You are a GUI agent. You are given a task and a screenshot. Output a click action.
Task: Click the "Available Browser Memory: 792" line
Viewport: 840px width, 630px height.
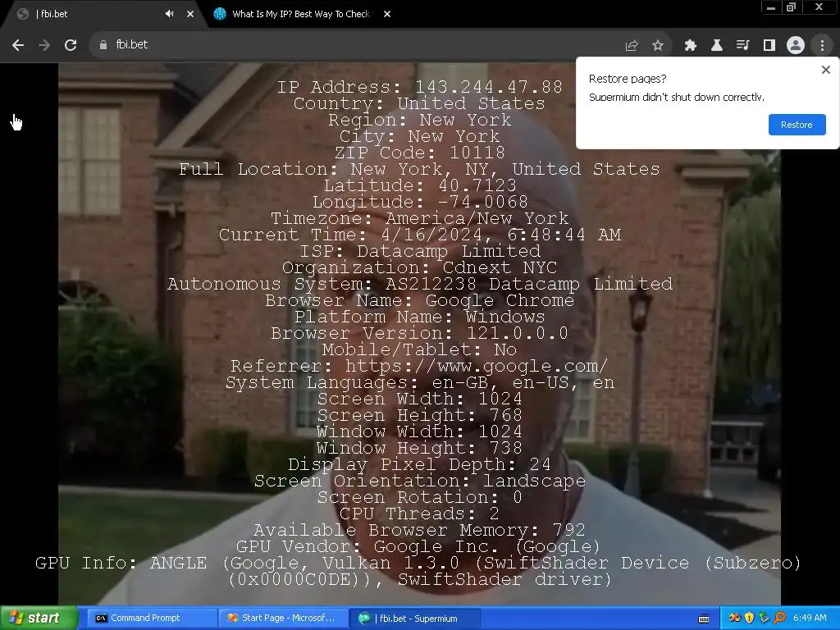pos(419,531)
